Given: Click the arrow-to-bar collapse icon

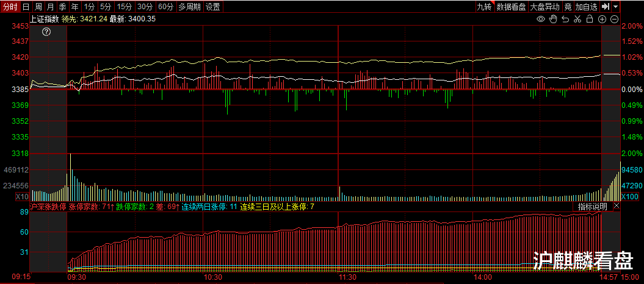Looking at the screenshot, I should [605, 7].
